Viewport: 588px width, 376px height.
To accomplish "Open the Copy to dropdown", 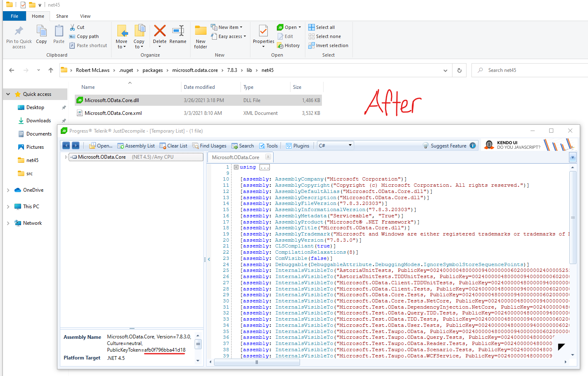I will pos(139,36).
